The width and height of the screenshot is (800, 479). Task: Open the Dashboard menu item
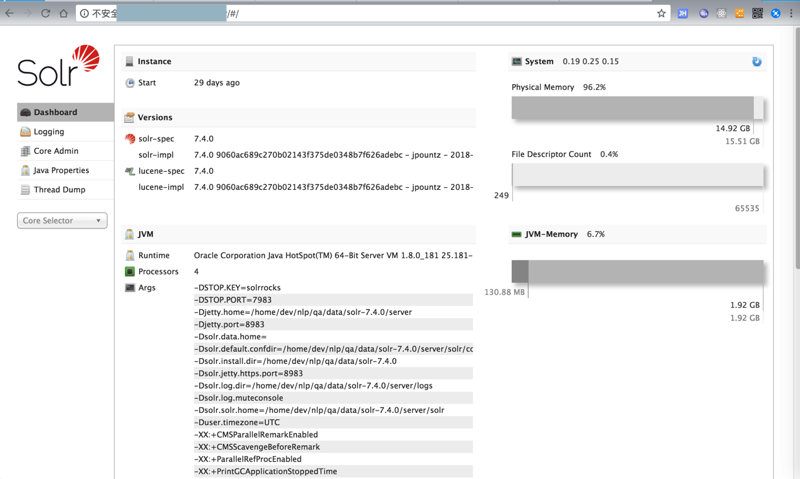pyautogui.click(x=65, y=112)
